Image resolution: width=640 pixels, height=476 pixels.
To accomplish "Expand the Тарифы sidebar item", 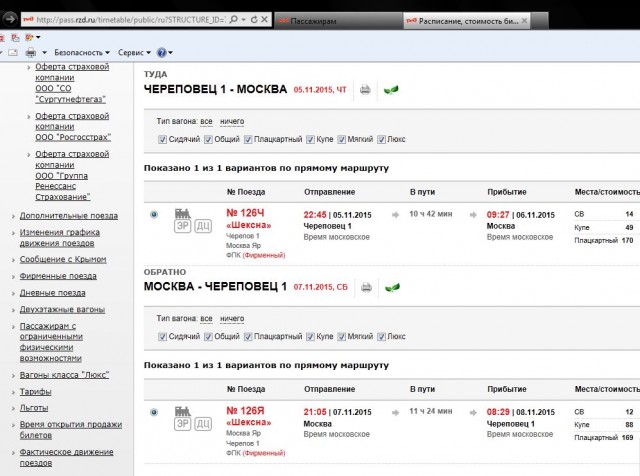I will tap(35, 392).
